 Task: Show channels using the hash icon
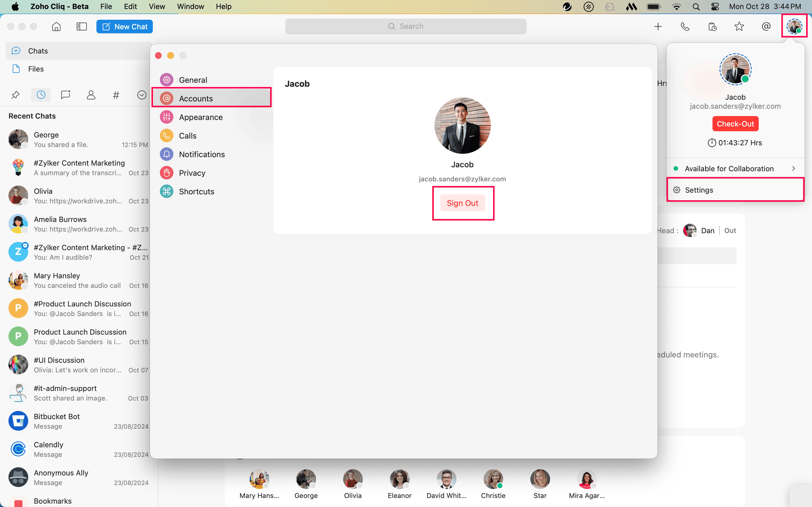point(116,95)
